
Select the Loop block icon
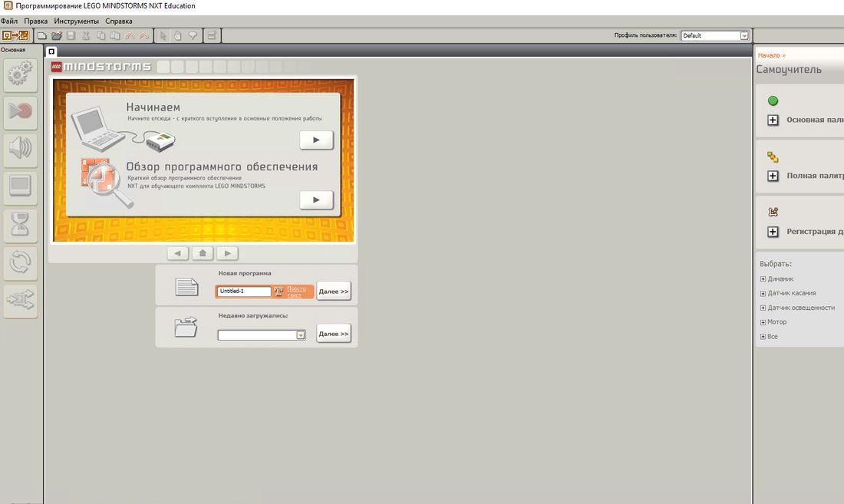[x=19, y=263]
